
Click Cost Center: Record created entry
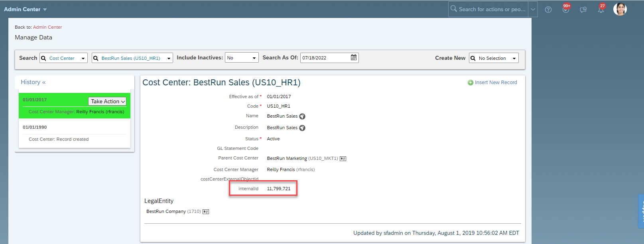[59, 139]
